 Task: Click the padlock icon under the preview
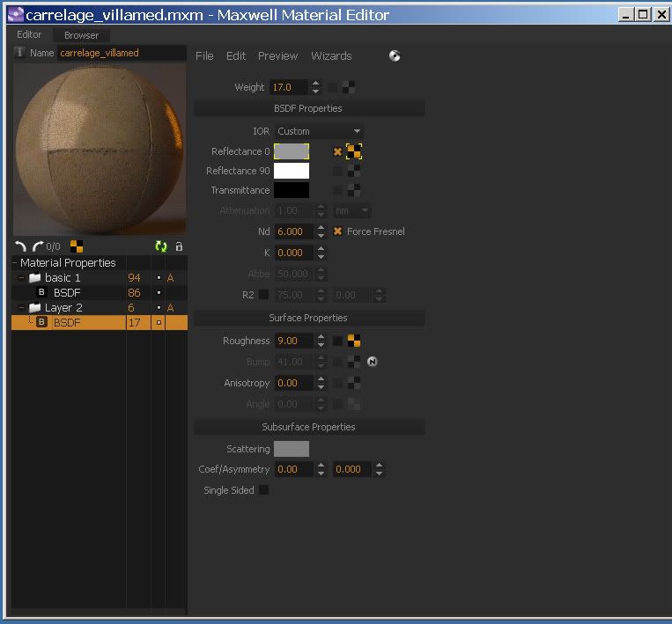(180, 246)
